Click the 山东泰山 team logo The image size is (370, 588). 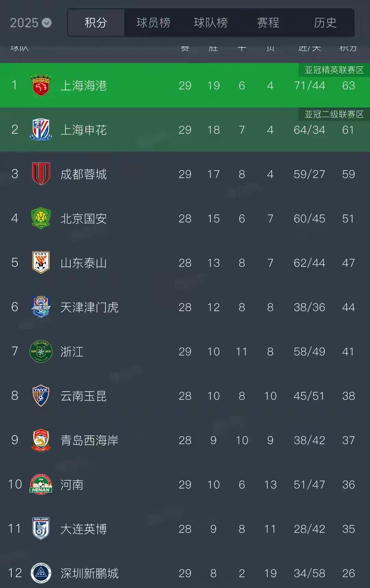(41, 263)
